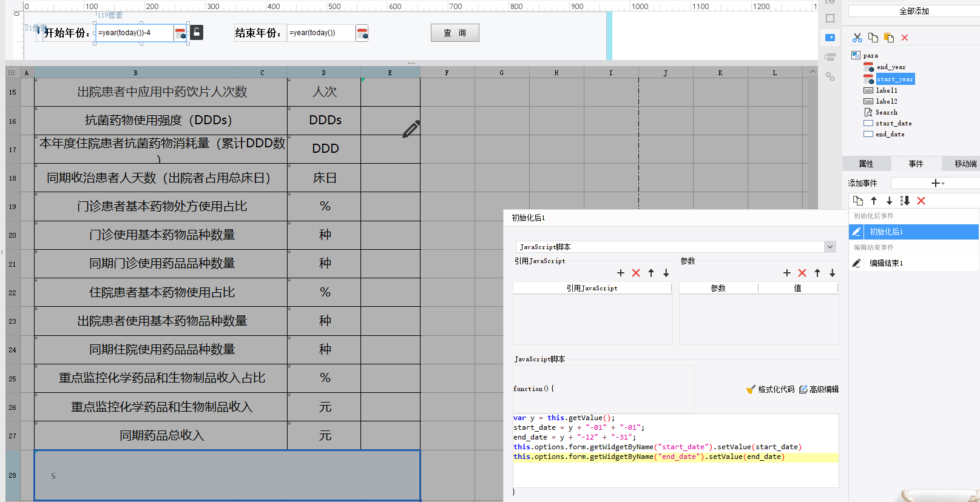
Task: Paste widget using clipboard icon
Action: 889,38
